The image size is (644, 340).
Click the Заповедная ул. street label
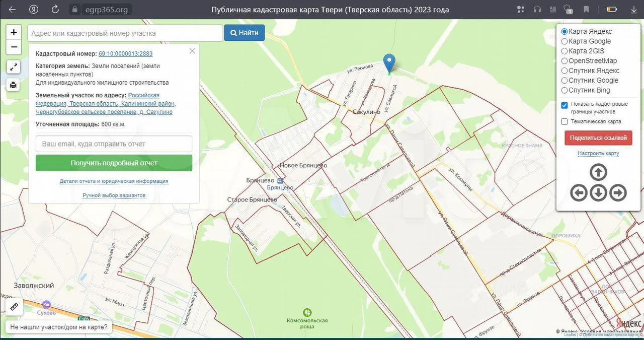tap(247, 238)
